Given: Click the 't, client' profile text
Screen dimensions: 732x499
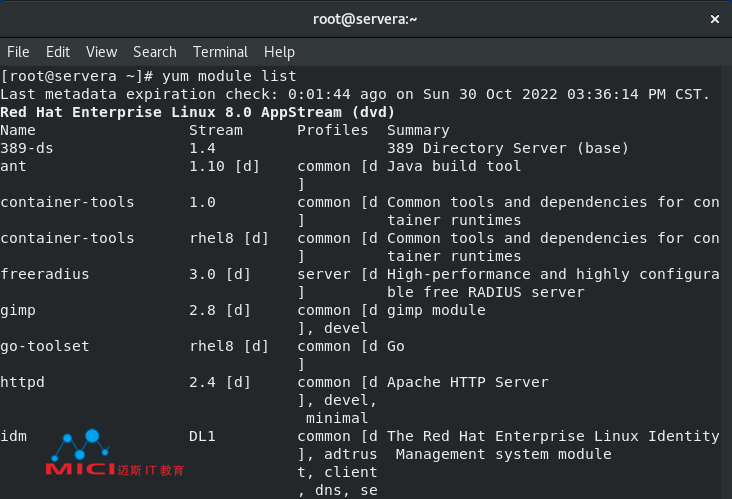Looking at the screenshot, I should (338, 472).
